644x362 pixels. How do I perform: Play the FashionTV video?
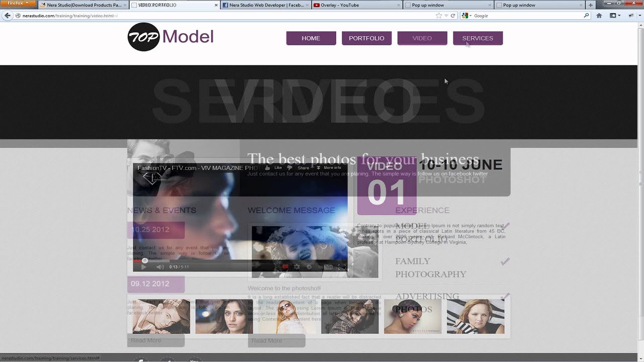pos(143,267)
